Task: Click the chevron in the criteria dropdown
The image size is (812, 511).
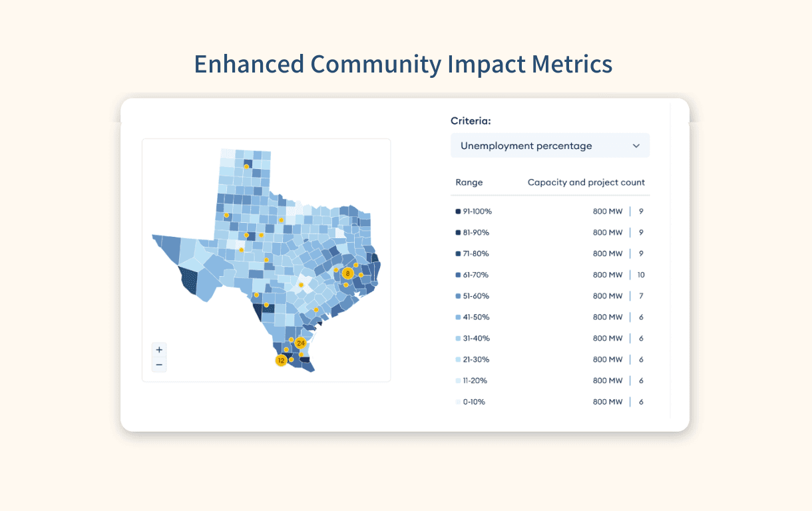Action: click(636, 146)
